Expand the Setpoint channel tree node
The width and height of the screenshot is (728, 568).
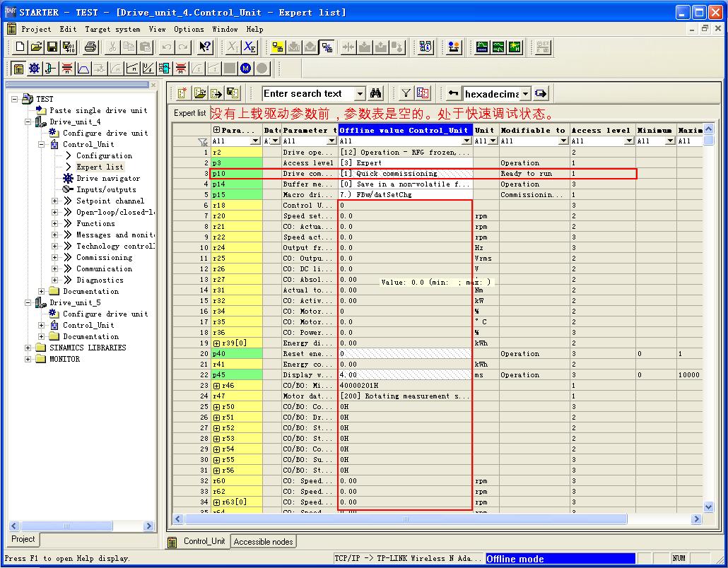click(55, 201)
